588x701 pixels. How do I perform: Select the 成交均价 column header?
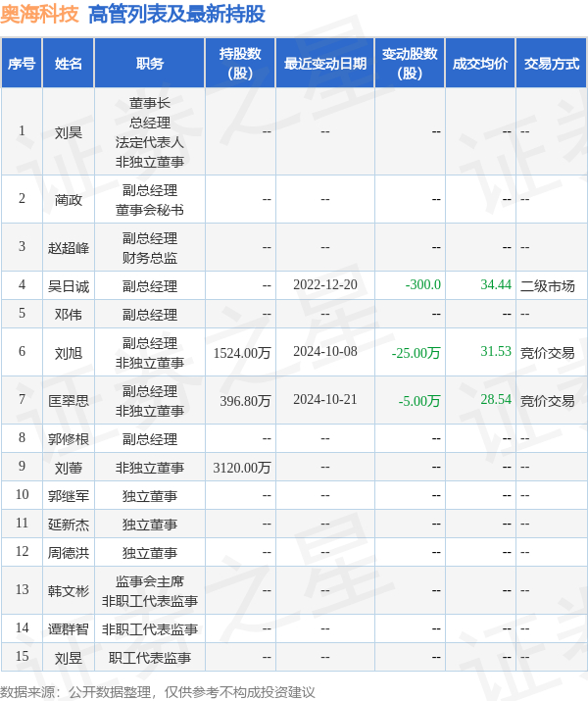pyautogui.click(x=480, y=64)
